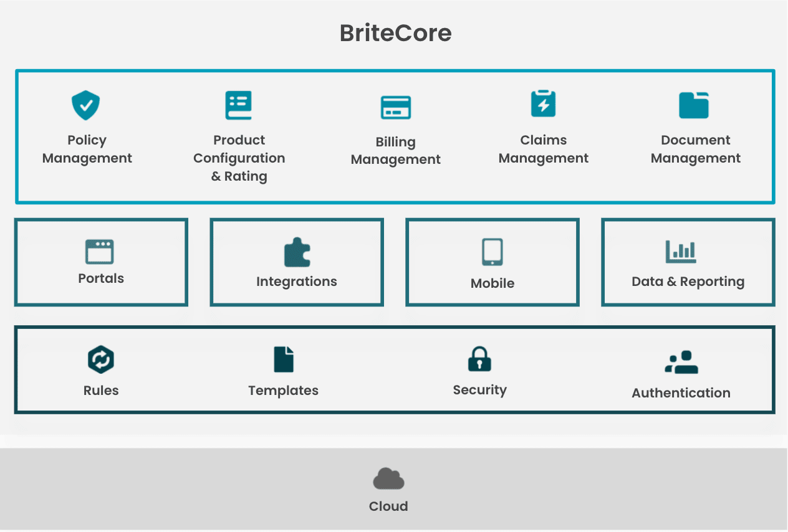Click the Document Management folder icon

click(x=694, y=105)
